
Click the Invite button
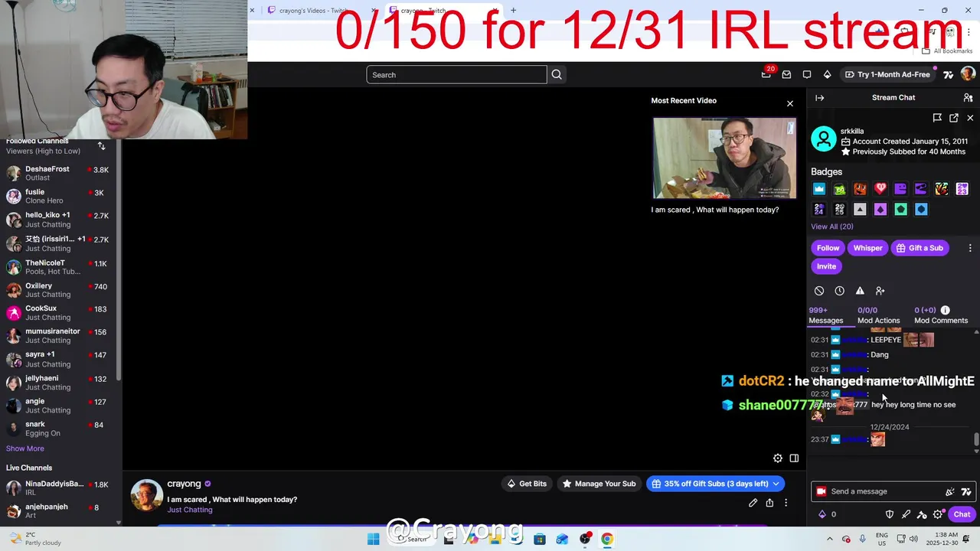point(826,266)
